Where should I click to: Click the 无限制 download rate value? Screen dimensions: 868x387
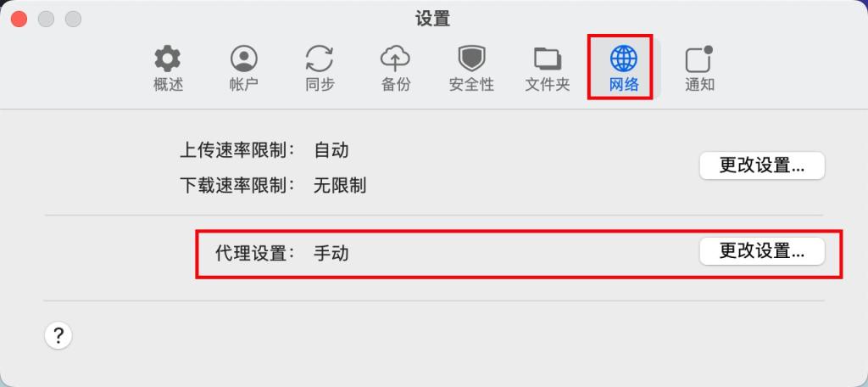tap(339, 185)
